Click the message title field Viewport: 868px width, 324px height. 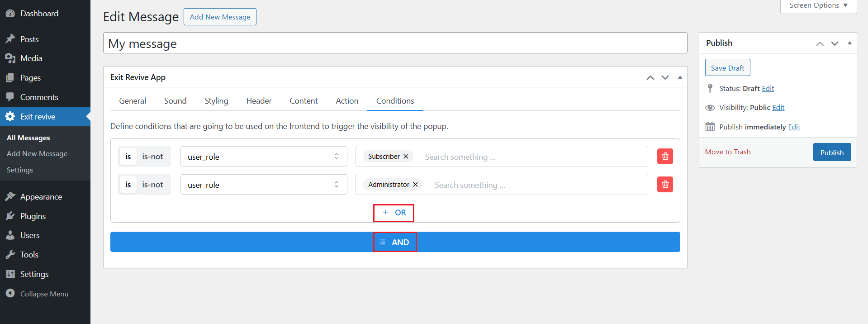(395, 43)
